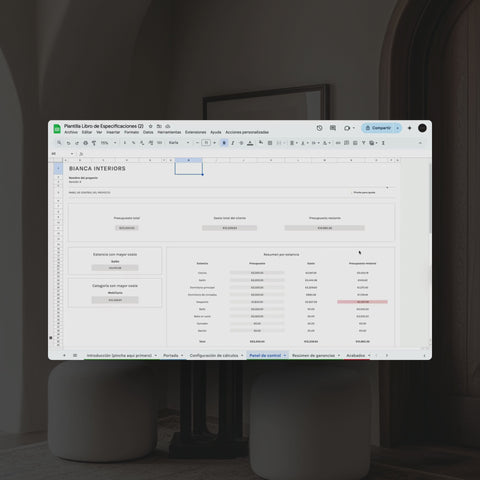Image resolution: width=480 pixels, height=480 pixels.
Task: Open the Karla font dropdown
Action: pos(179,143)
